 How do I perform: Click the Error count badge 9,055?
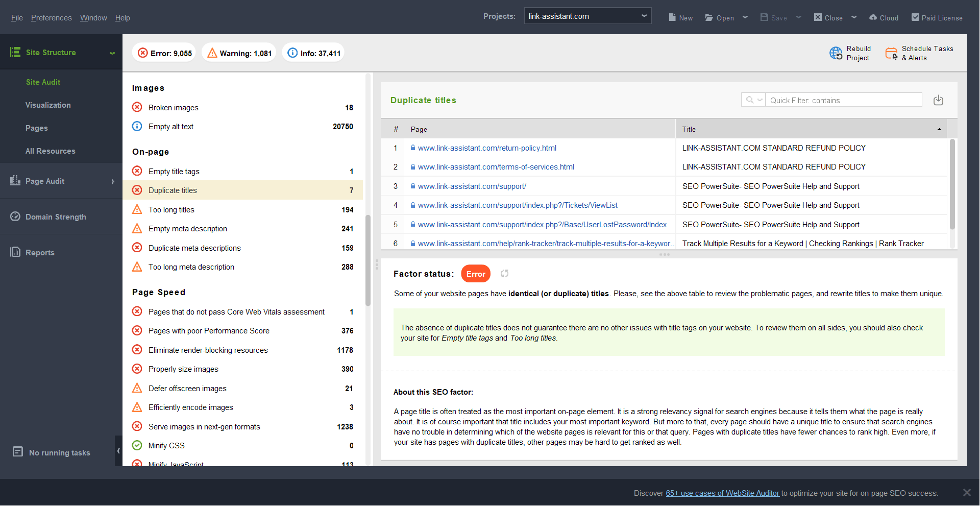pyautogui.click(x=164, y=53)
